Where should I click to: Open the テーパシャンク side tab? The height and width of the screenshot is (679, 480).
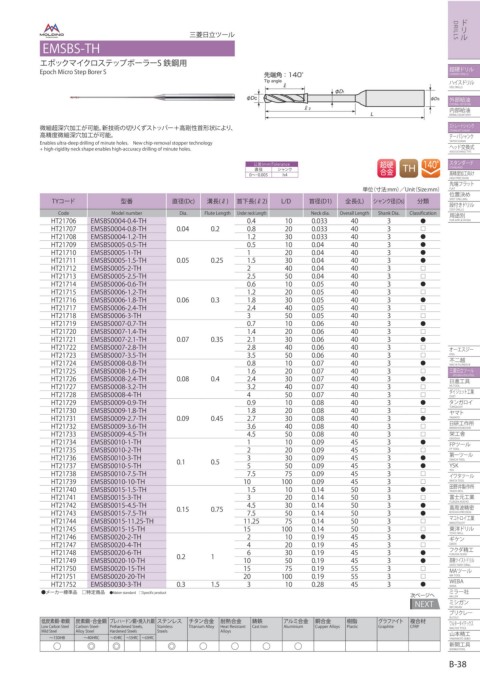coord(463,138)
